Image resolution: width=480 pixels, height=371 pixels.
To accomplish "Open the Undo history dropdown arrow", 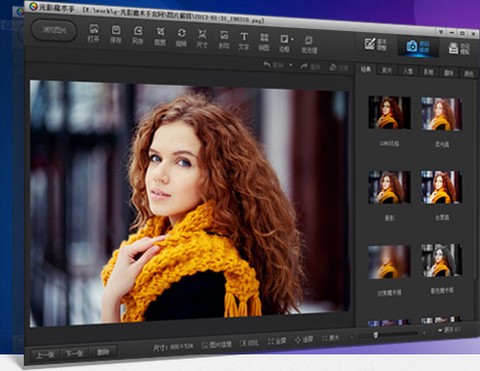I will pos(291,65).
